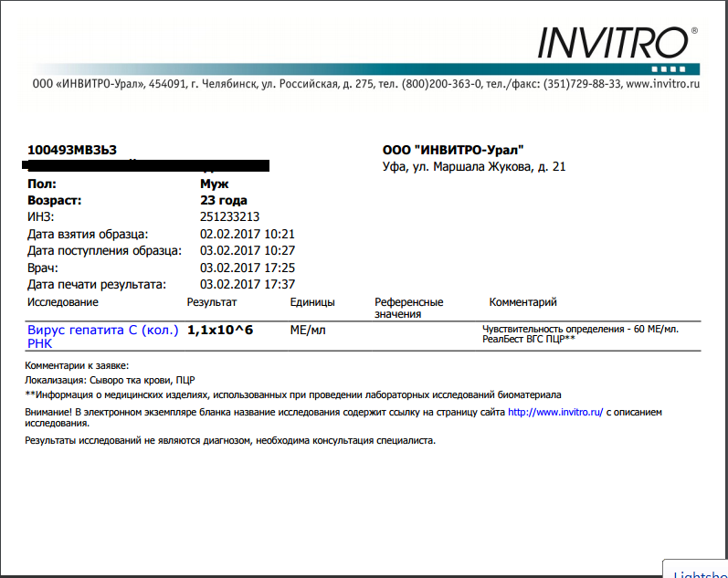728x578 pixels.
Task: Open the Вирус гепатита С (кол.) link
Action: [x=102, y=330]
